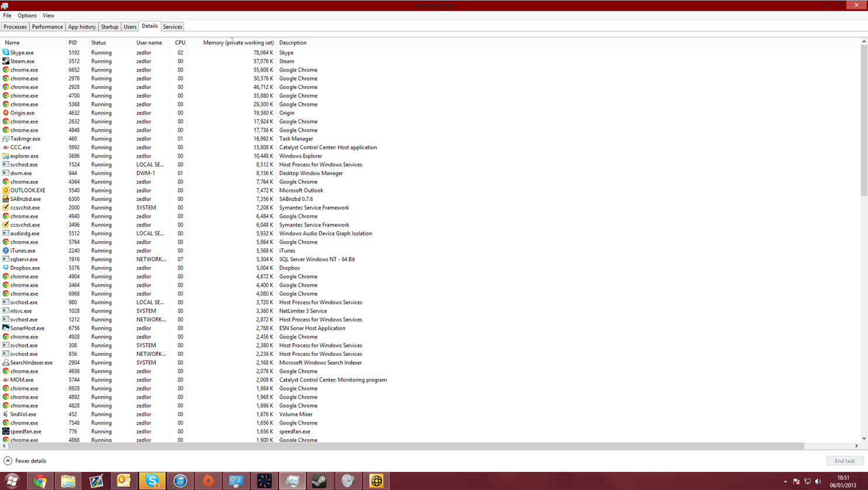Screen dimensions: 868x490
Task: Switch to the Users tab
Action: point(130,27)
